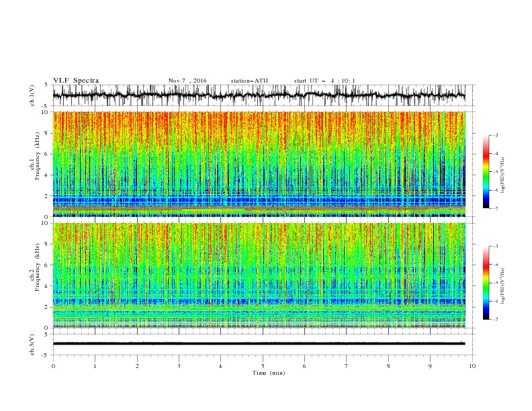532x411 pixels.
Task: Click the "8" kHz tick of ch.2 spectrogram
Action: point(48,244)
